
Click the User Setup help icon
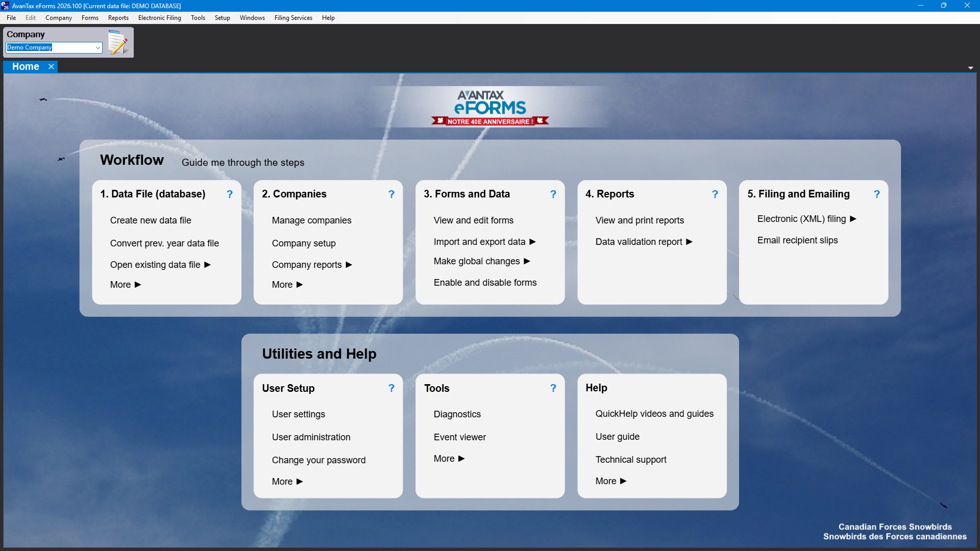click(x=391, y=388)
